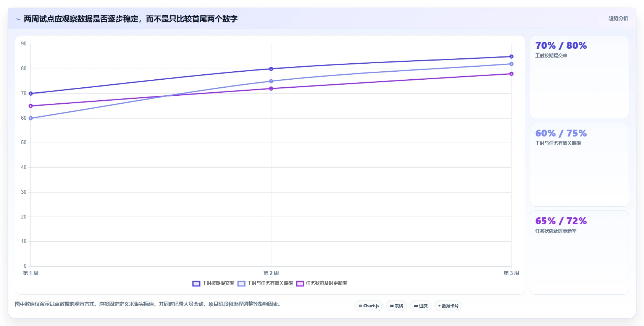Click the 任务状态及时更新率 point at 第 1 周
The image size is (644, 326).
click(31, 106)
